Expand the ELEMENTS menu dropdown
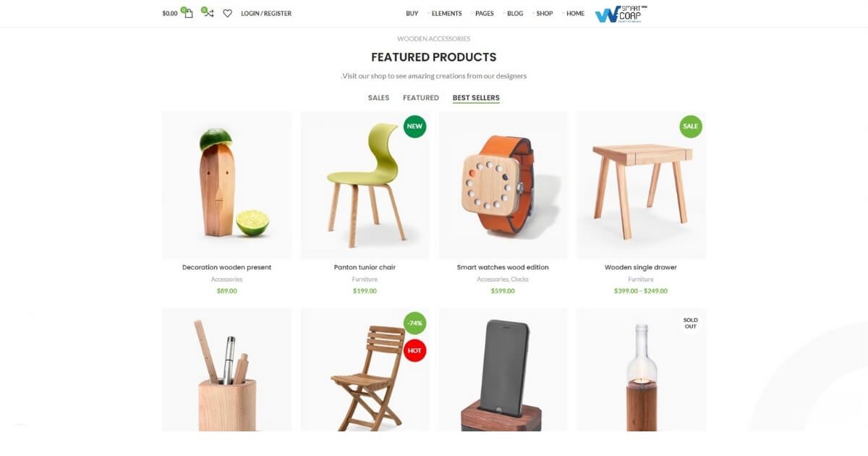 point(446,13)
